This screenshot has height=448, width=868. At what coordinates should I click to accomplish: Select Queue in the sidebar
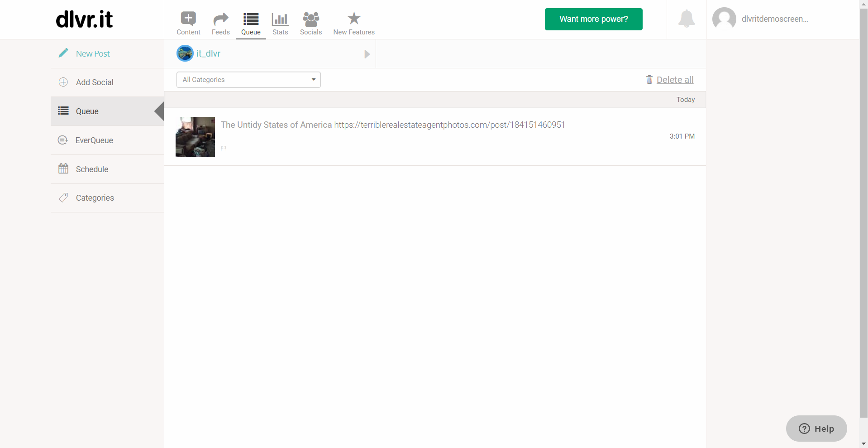[107, 111]
